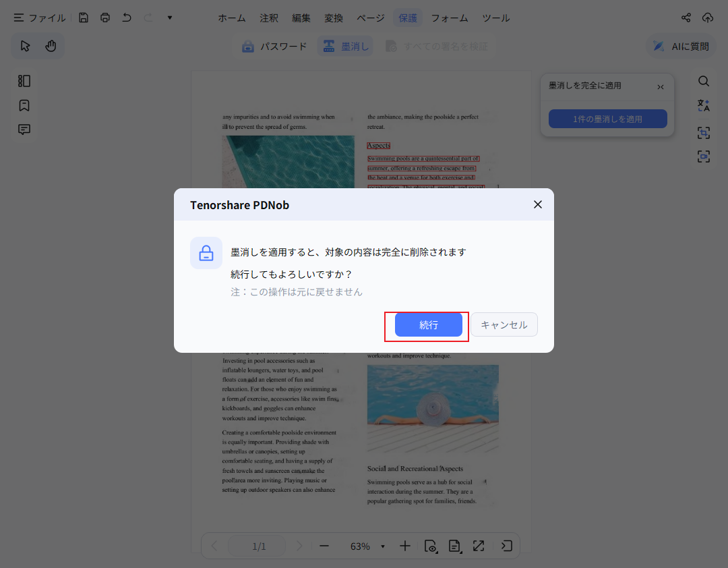
Task: Click the 1/1 page number field
Action: point(259,546)
